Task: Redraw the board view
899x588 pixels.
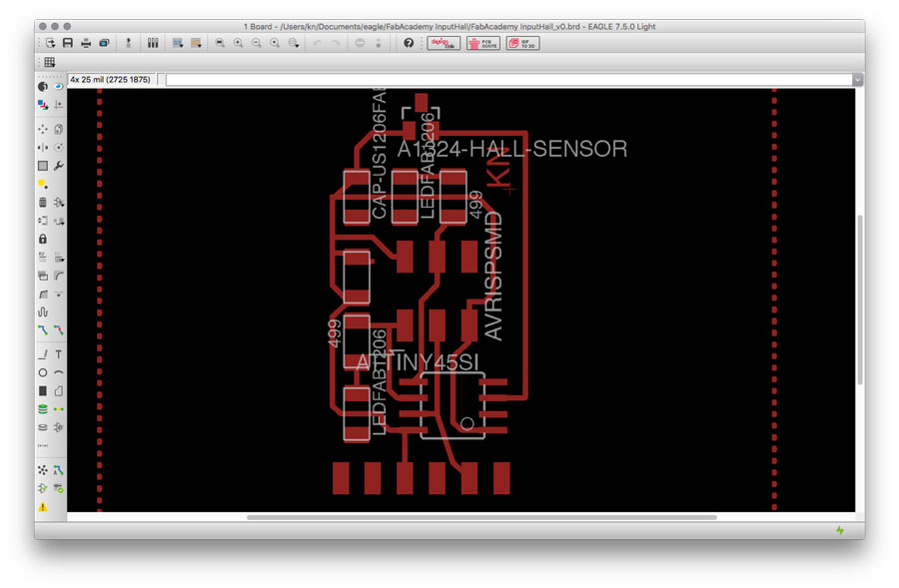Action: (275, 43)
